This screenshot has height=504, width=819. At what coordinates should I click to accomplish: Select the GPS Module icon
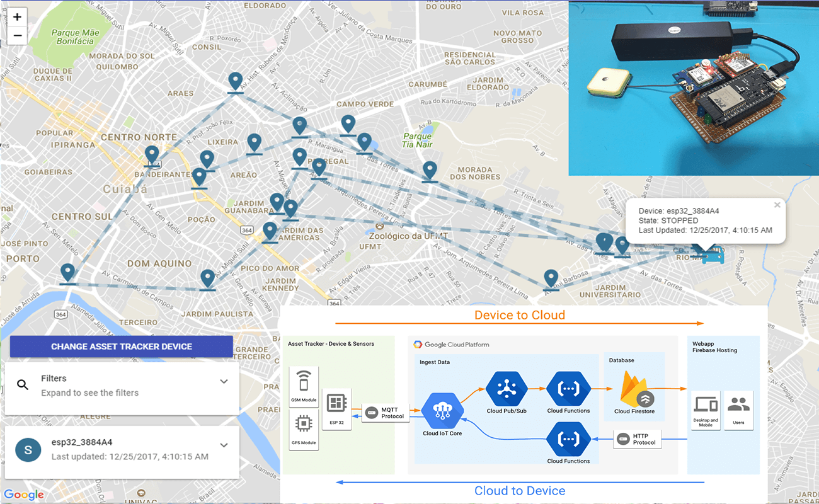[304, 424]
